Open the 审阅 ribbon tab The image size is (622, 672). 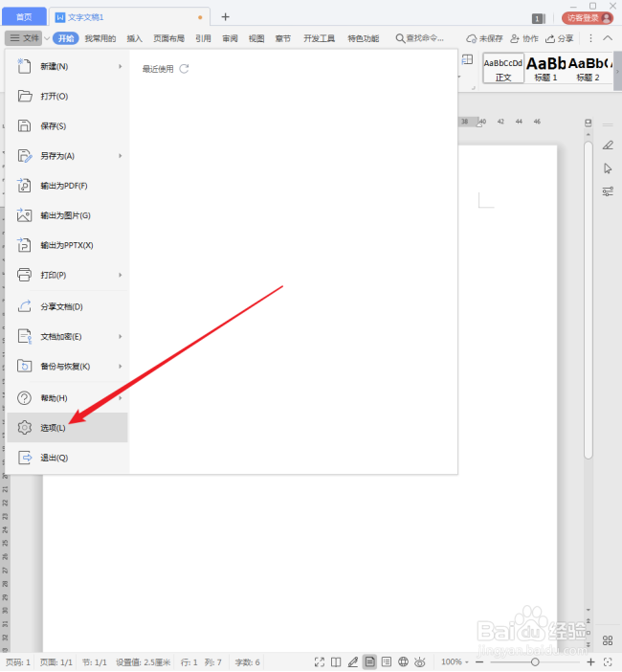pos(230,38)
